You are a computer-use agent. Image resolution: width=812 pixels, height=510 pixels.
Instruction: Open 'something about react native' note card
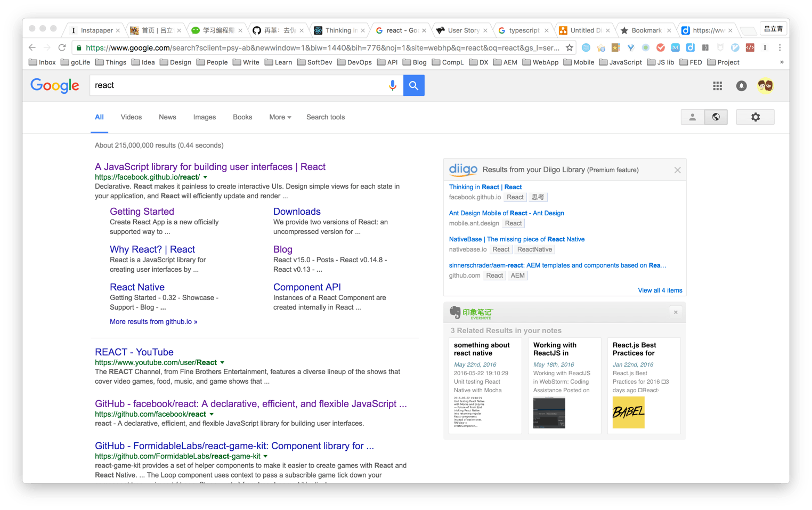(x=485, y=385)
